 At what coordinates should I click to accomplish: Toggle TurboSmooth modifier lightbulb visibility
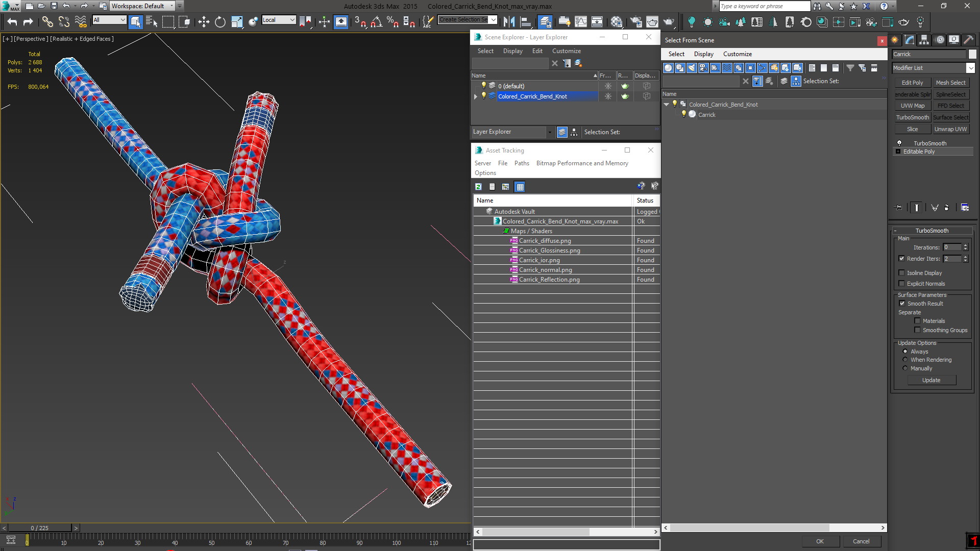(899, 143)
